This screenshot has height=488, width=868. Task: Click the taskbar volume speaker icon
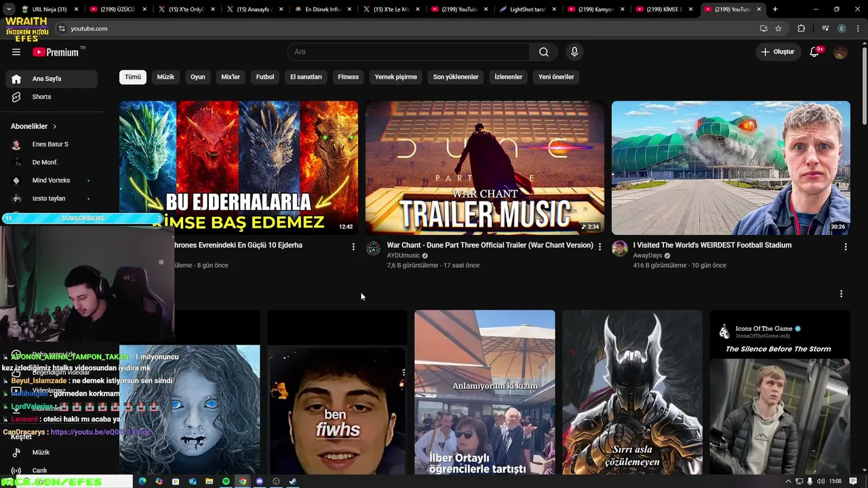[821, 481]
